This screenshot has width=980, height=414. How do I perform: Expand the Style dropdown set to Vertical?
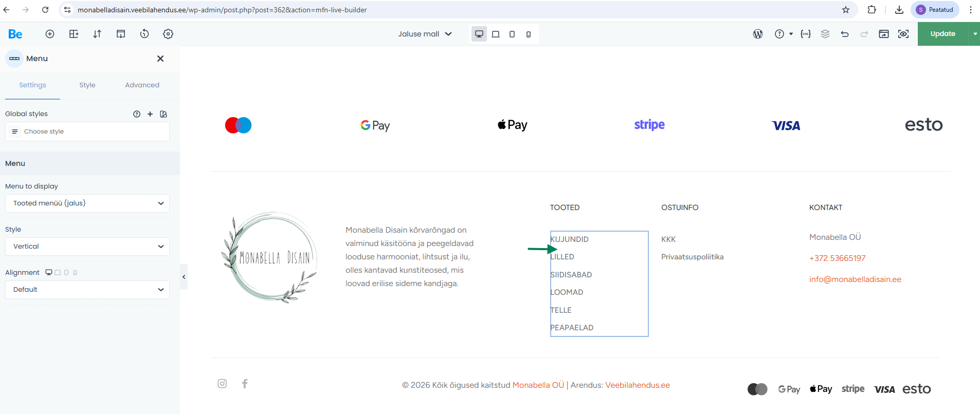(x=87, y=247)
